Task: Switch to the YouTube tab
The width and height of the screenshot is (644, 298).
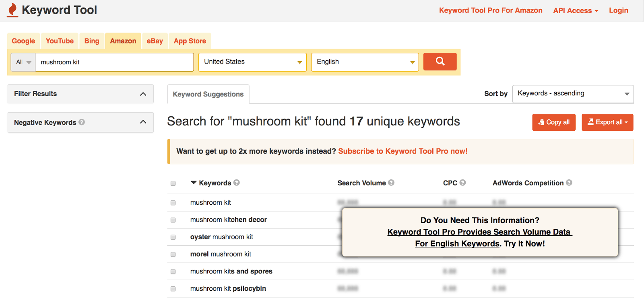Action: tap(60, 41)
